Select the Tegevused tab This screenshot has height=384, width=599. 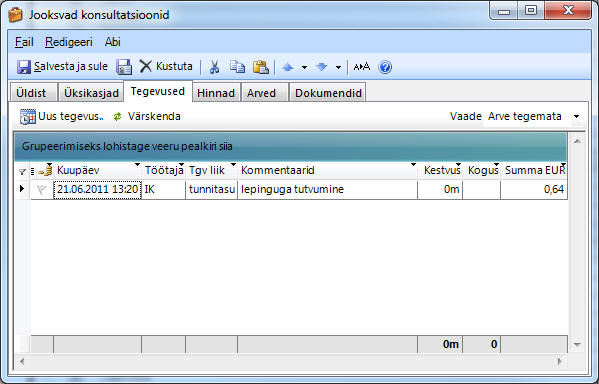tap(158, 91)
